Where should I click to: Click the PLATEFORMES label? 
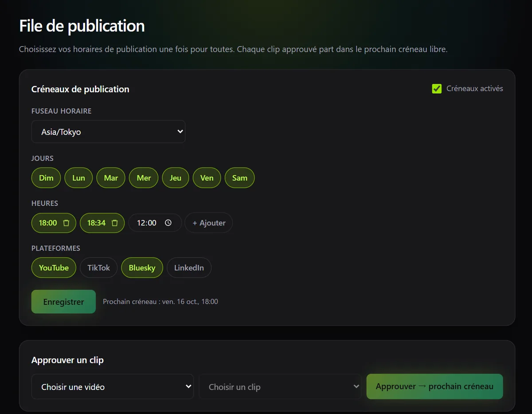tap(56, 248)
